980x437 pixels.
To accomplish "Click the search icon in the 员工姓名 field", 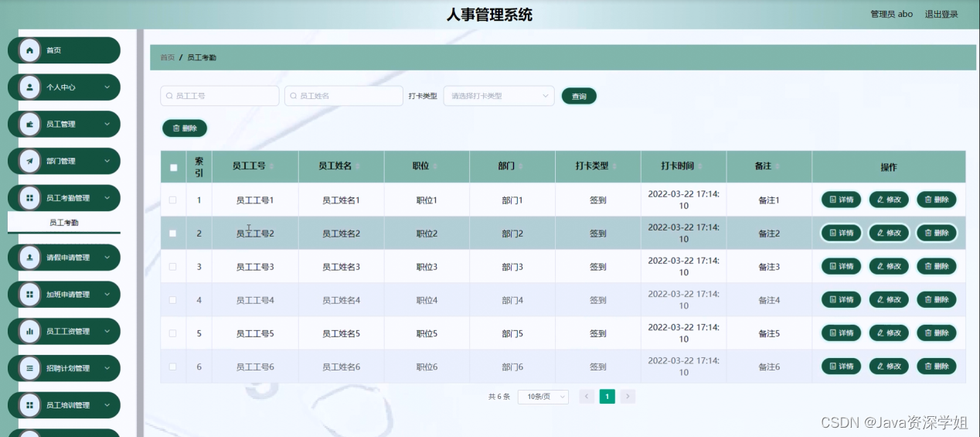I will [294, 96].
